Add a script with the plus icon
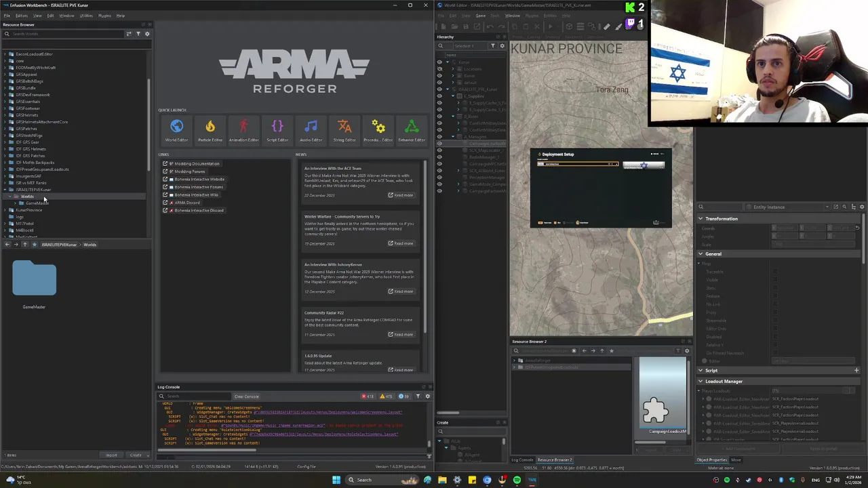 tap(856, 371)
